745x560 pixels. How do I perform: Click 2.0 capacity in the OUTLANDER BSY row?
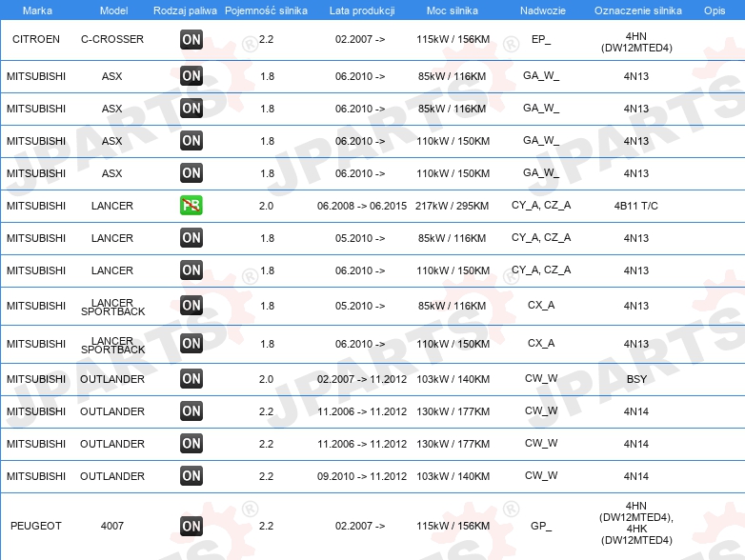point(266,379)
